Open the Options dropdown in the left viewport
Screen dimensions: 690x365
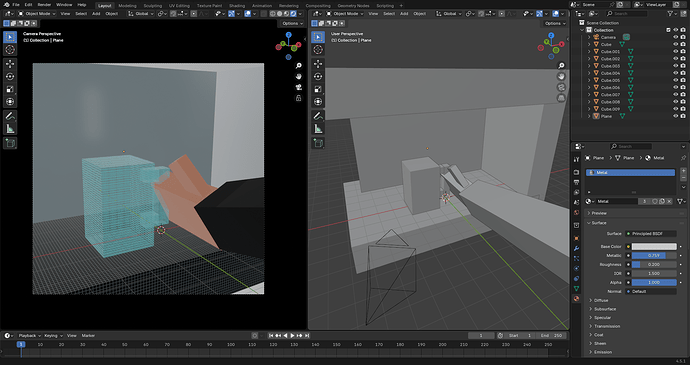[292, 23]
